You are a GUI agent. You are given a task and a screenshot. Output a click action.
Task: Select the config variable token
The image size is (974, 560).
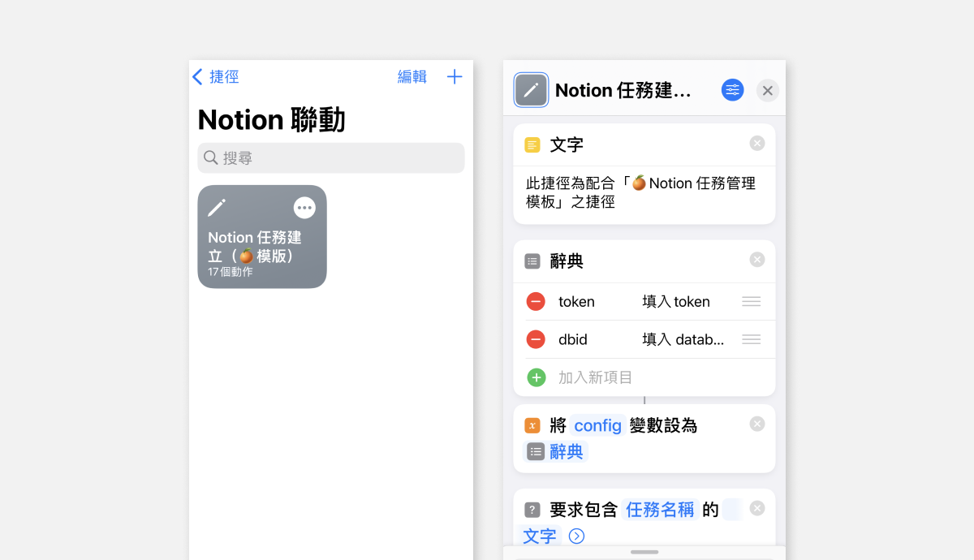click(598, 425)
